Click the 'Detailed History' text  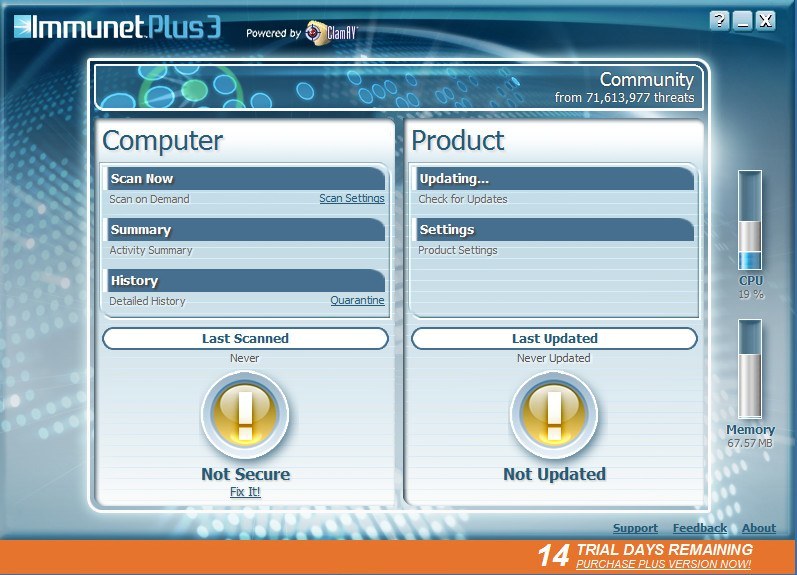point(147,301)
